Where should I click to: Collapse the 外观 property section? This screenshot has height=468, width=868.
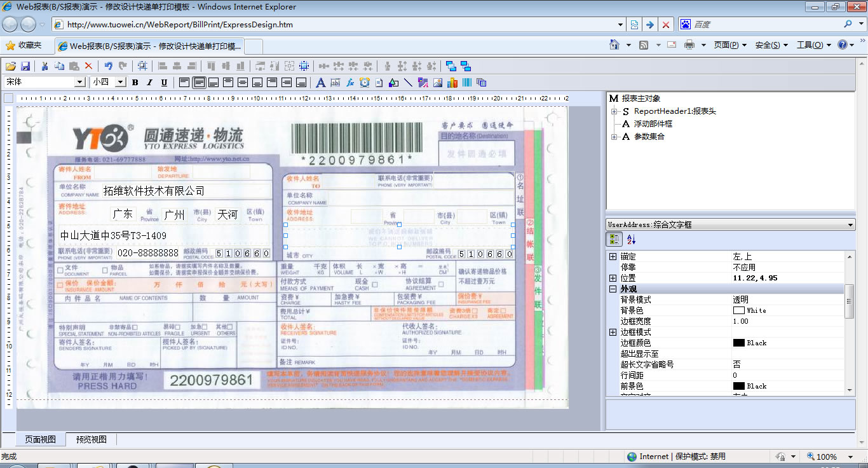613,289
